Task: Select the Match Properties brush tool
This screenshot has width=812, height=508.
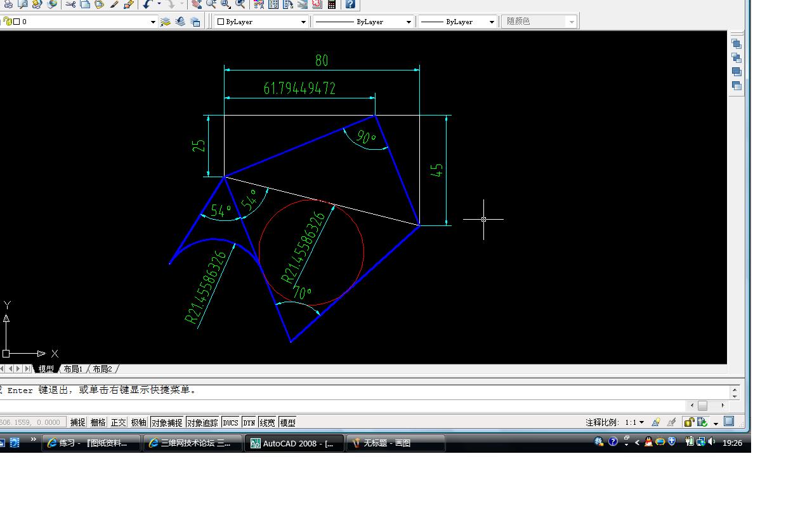Action: pyautogui.click(x=114, y=4)
